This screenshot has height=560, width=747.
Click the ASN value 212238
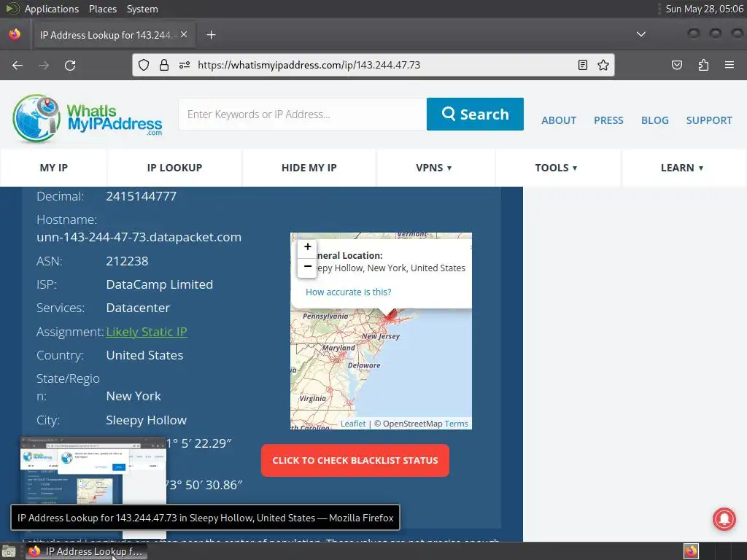pos(127,261)
